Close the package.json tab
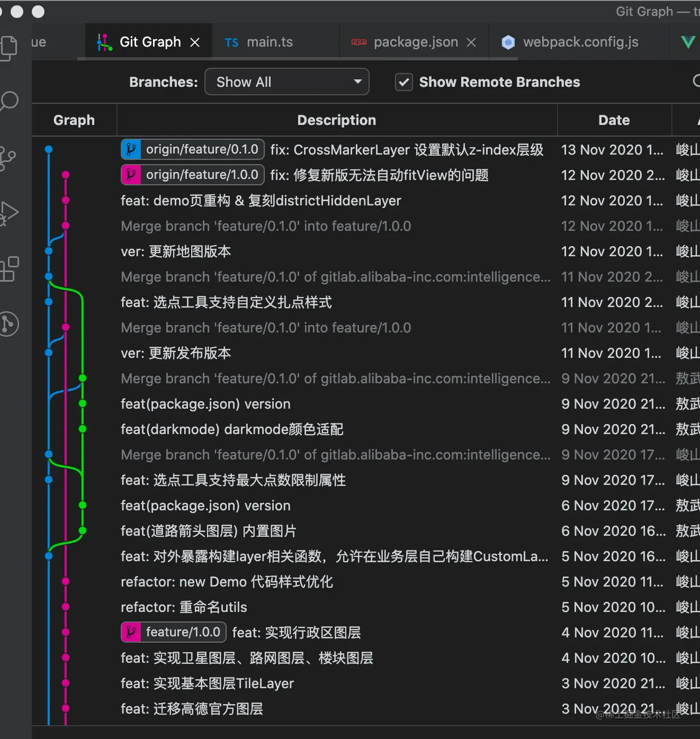700x739 pixels. pyautogui.click(x=471, y=42)
